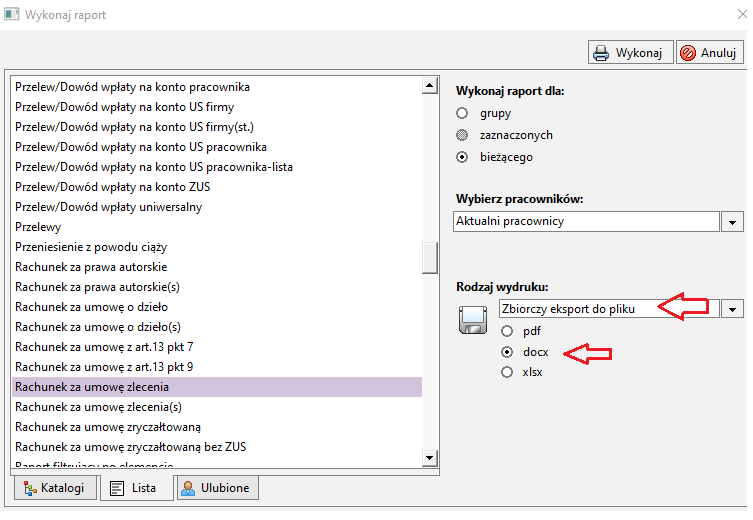Click the Wykonaj raport window icon

point(12,14)
